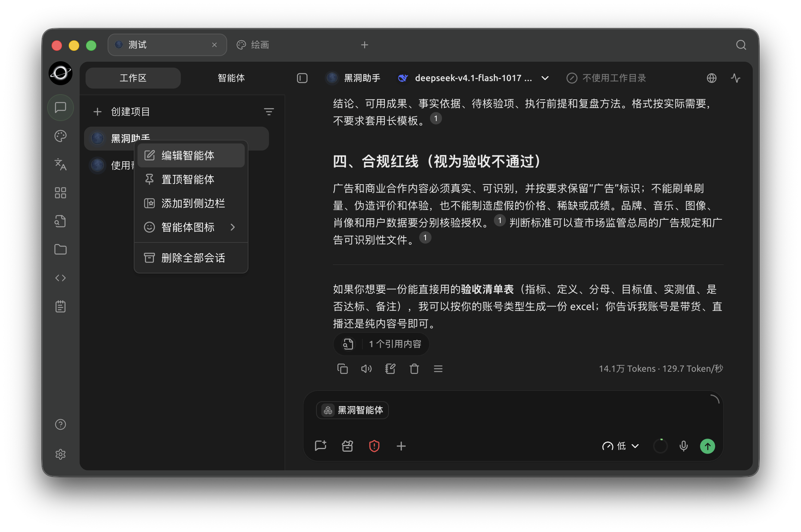Select 编辑智能体 from context menu
Image resolution: width=801 pixels, height=532 pixels.
(191, 155)
